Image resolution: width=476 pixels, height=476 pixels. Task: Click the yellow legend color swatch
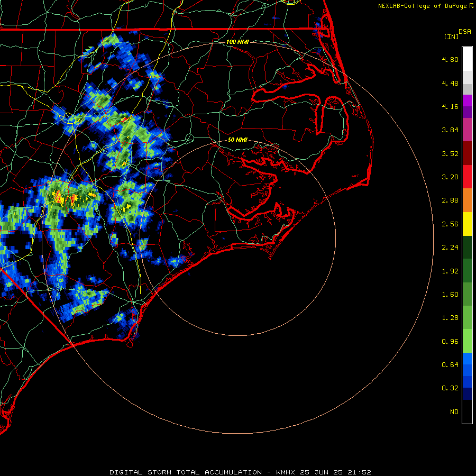coord(467,224)
